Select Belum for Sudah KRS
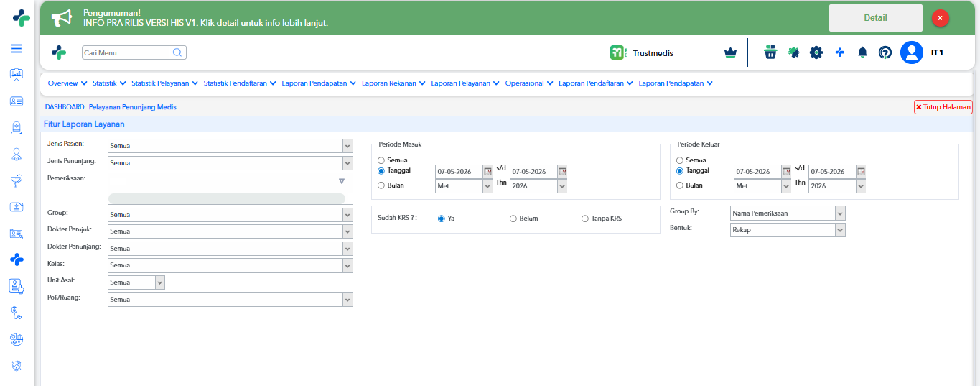The width and height of the screenshot is (980, 386). pos(513,219)
